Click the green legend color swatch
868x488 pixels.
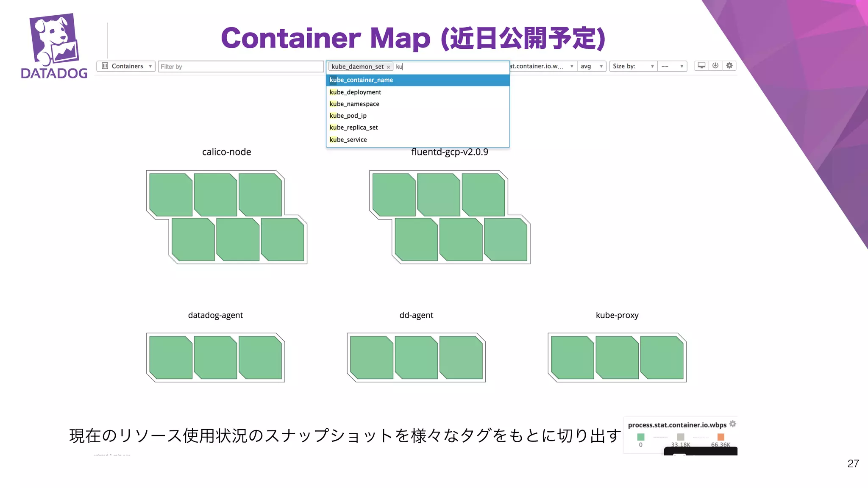click(x=640, y=437)
